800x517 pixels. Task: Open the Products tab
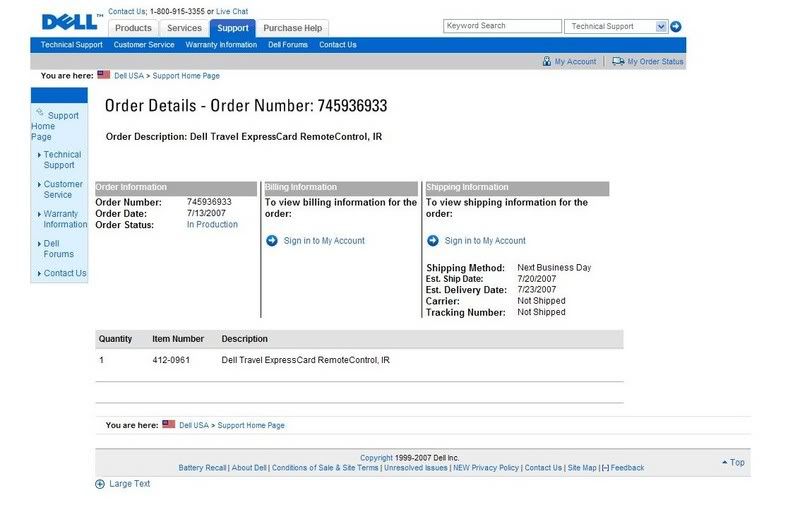133,28
